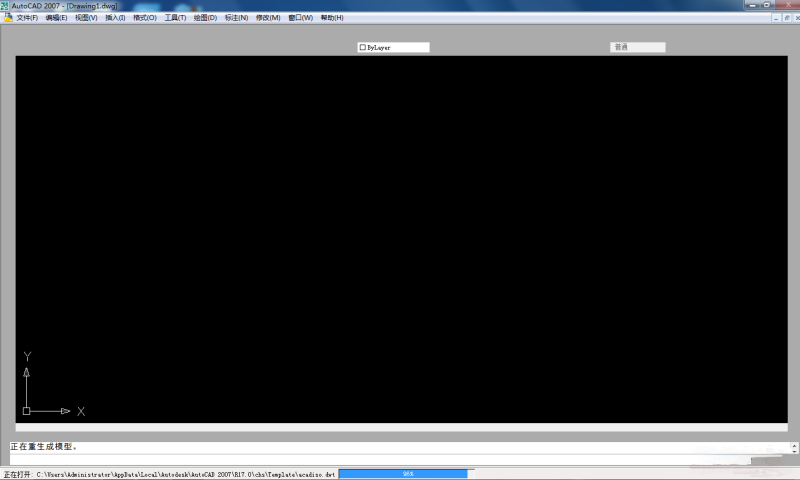Click the UCS origin square icon
Viewport: 800px width, 480px height.
(27, 411)
